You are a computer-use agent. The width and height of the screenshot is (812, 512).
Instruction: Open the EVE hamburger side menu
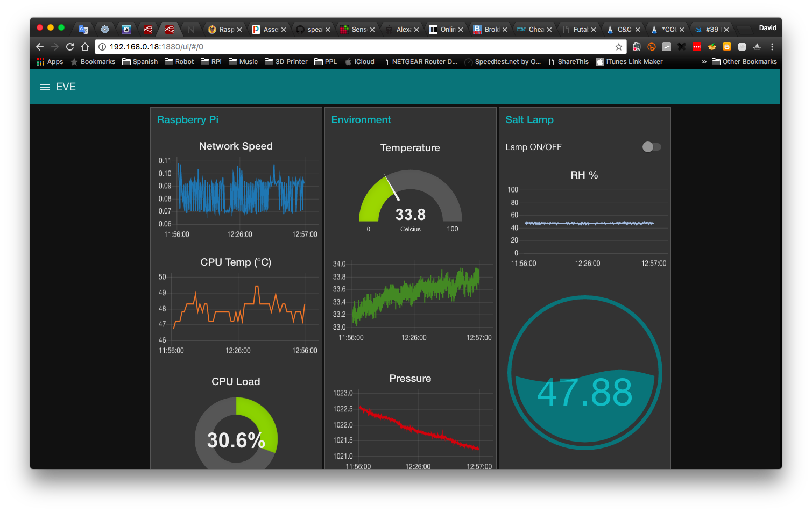45,87
